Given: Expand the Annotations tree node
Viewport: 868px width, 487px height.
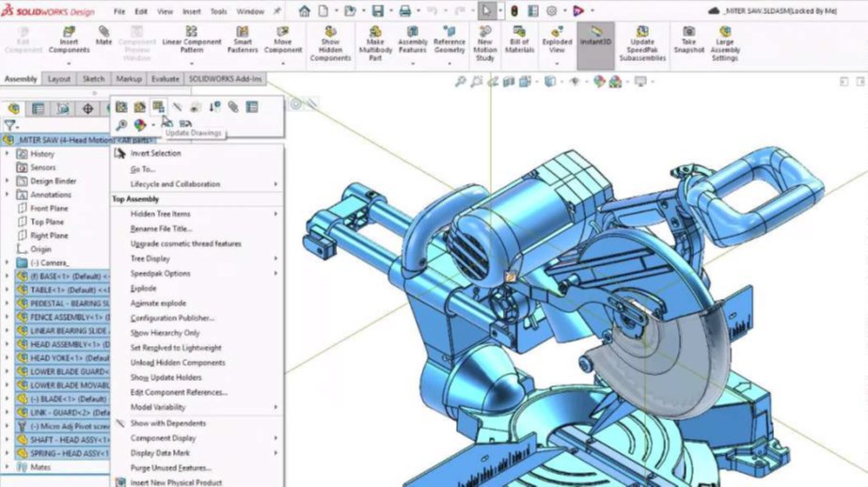Looking at the screenshot, I should click(x=8, y=195).
